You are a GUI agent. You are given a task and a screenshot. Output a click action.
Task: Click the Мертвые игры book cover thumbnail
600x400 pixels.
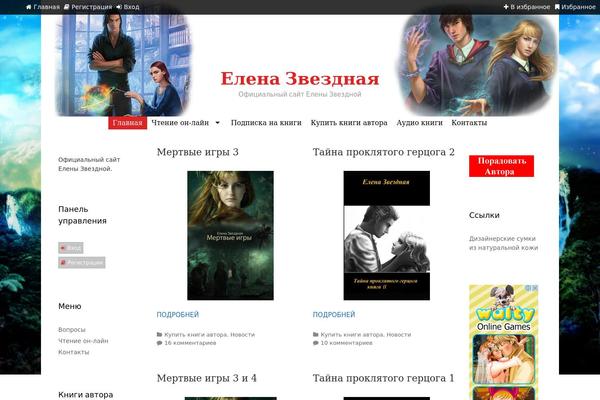230,235
